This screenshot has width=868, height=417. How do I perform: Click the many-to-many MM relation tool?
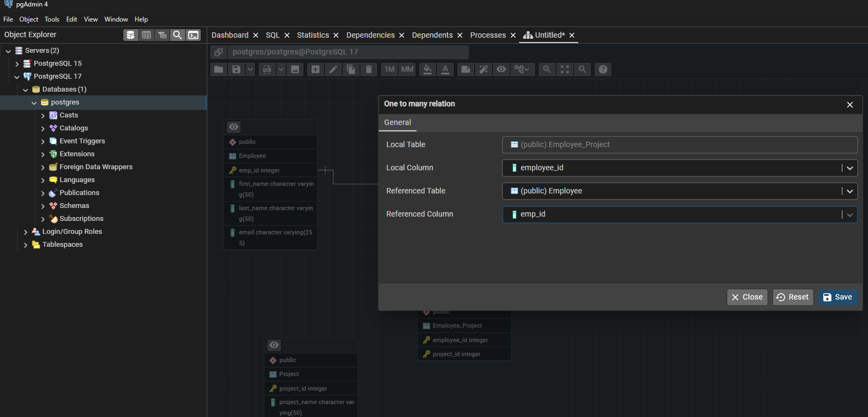coord(407,69)
